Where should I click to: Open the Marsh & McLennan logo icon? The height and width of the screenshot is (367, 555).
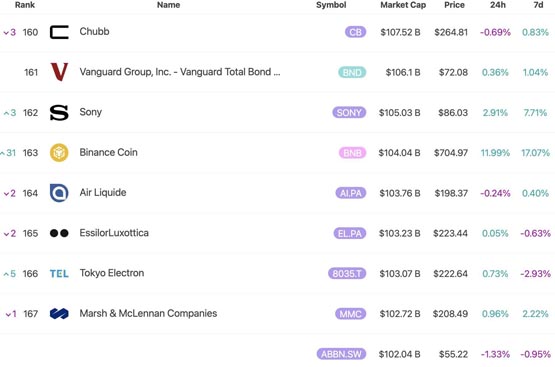[59, 314]
